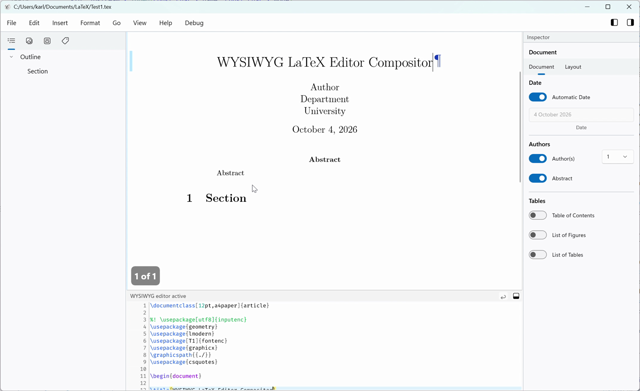Switch to the Layout tab in Inspector
Viewport: 640px width, 391px height.
pos(573,67)
